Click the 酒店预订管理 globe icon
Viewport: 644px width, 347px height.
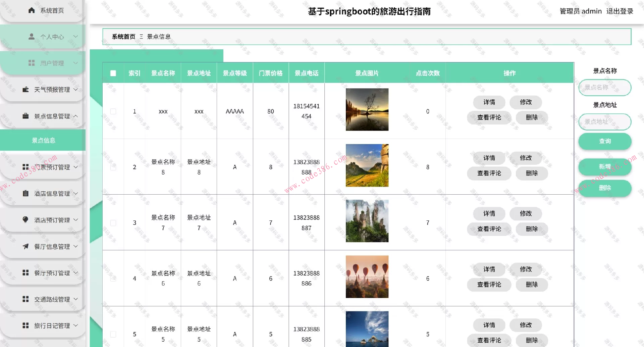(25, 220)
